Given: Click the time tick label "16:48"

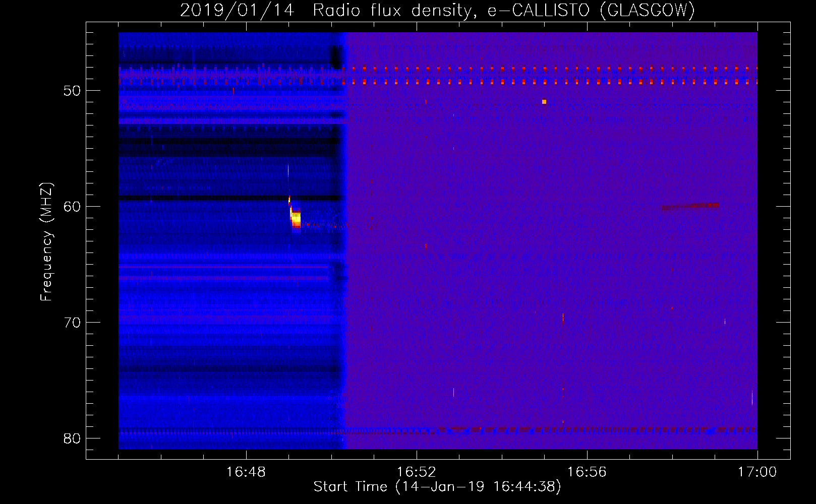Looking at the screenshot, I should [246, 472].
